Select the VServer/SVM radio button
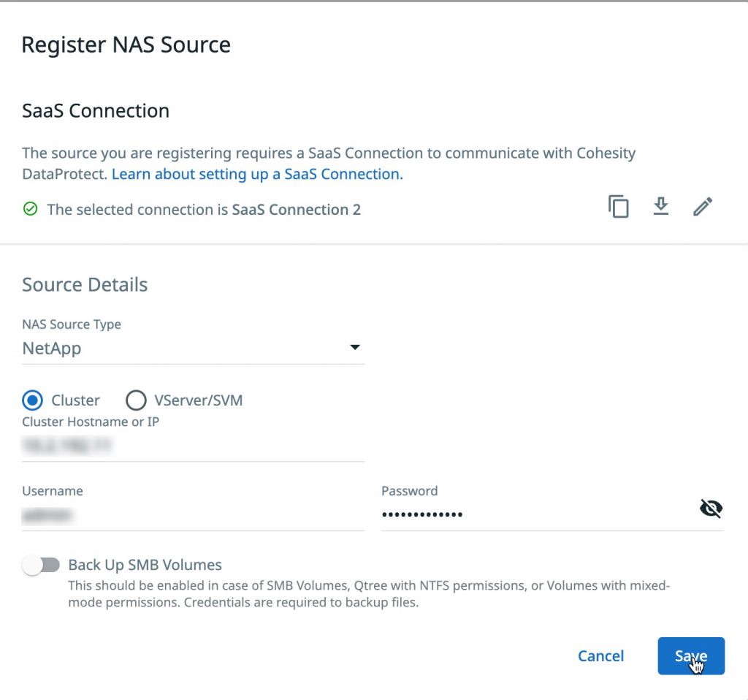 point(136,400)
